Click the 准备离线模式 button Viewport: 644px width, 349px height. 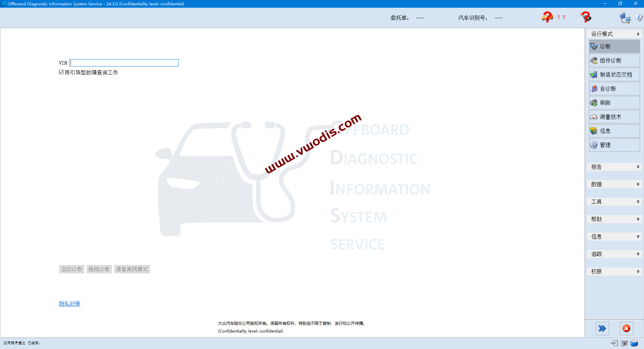click(x=132, y=269)
